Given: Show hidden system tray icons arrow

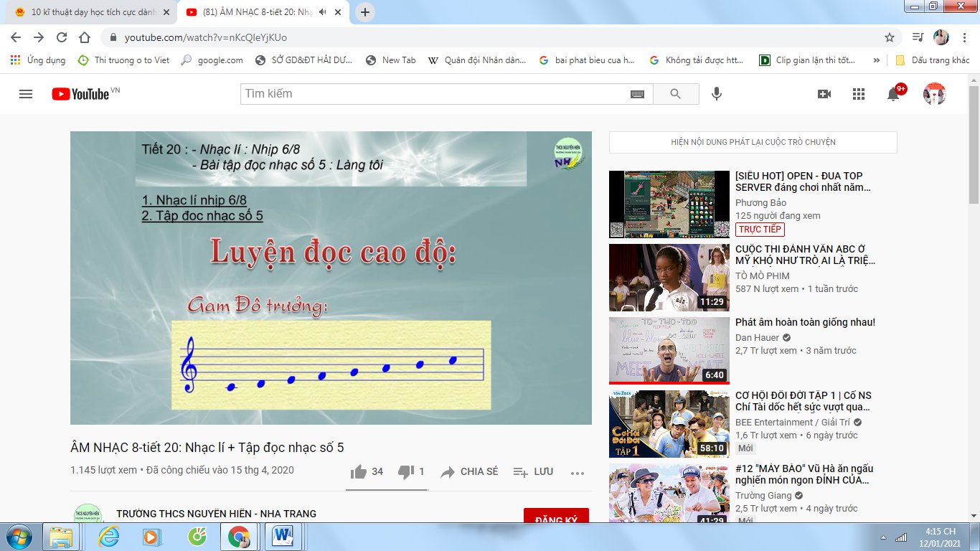Looking at the screenshot, I should coord(883,537).
